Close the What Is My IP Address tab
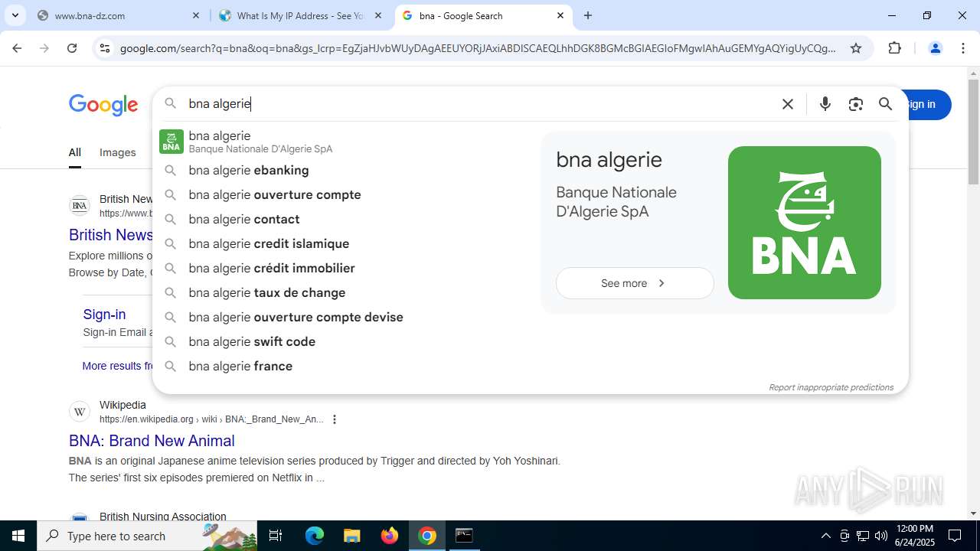Image resolution: width=980 pixels, height=551 pixels. (378, 15)
